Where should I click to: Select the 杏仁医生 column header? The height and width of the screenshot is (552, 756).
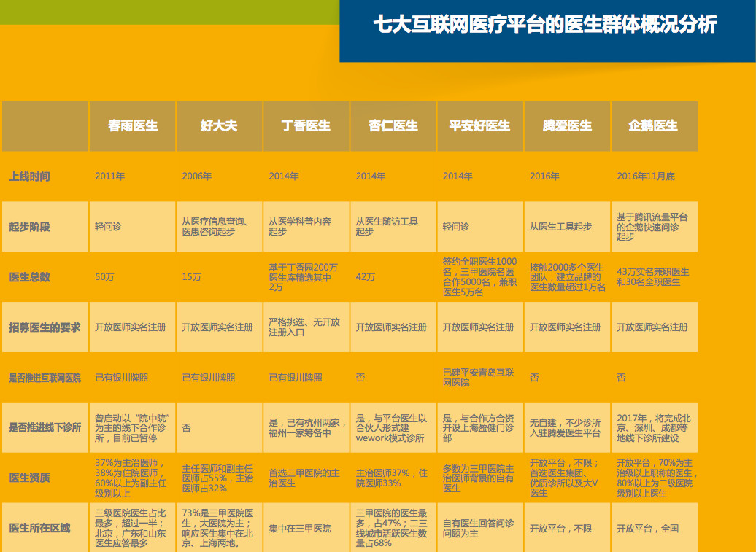393,126
